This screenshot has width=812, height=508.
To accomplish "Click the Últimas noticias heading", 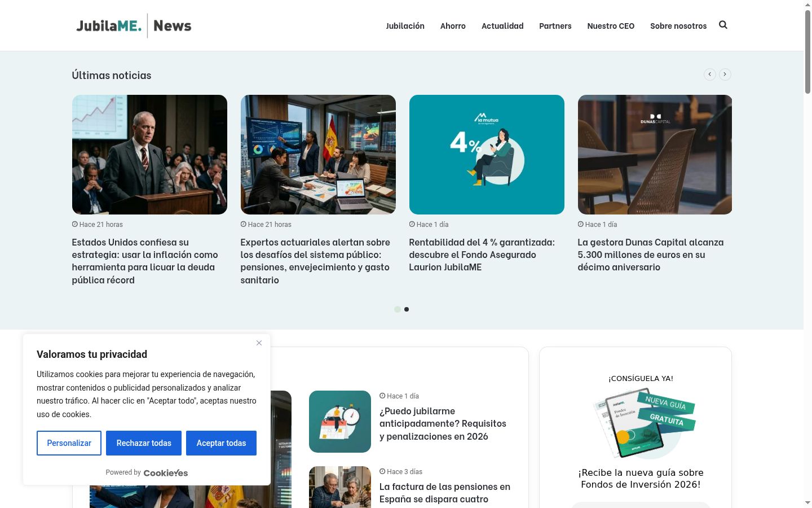I will click(112, 76).
